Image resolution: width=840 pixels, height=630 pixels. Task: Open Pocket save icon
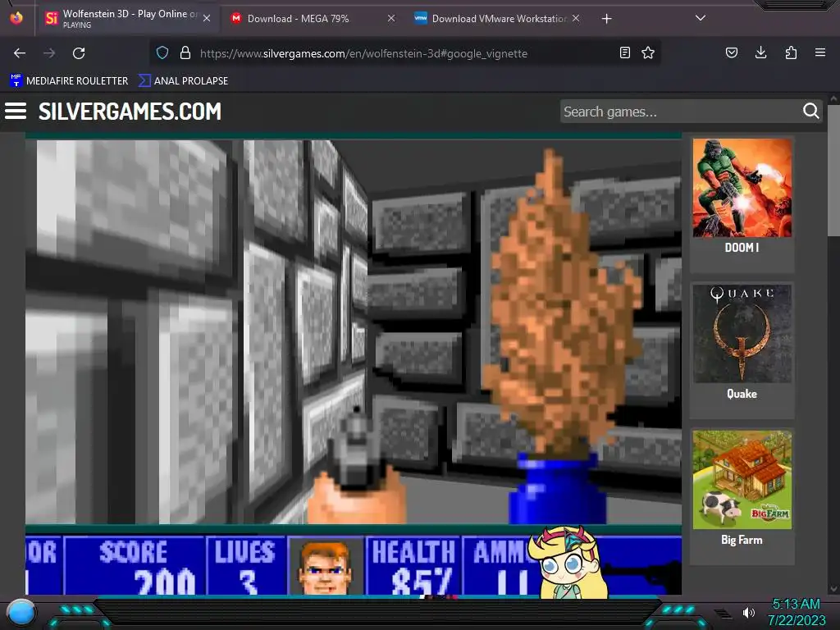click(x=732, y=52)
